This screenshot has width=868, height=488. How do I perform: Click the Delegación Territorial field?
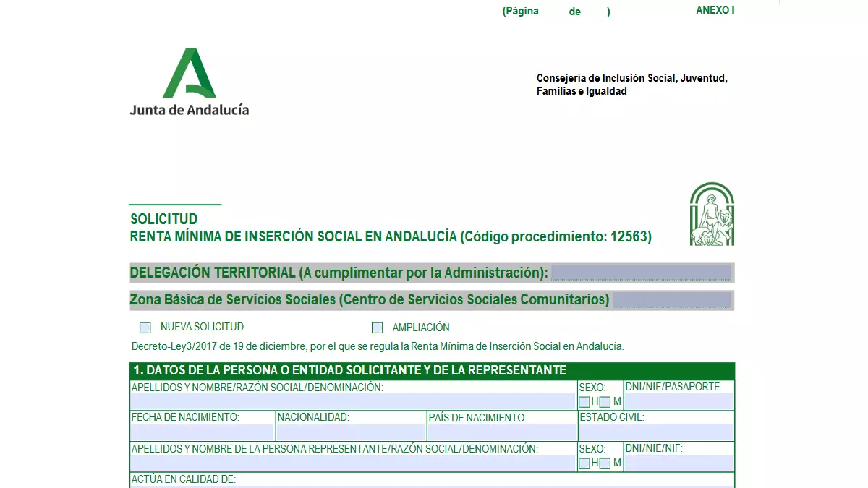pos(641,273)
